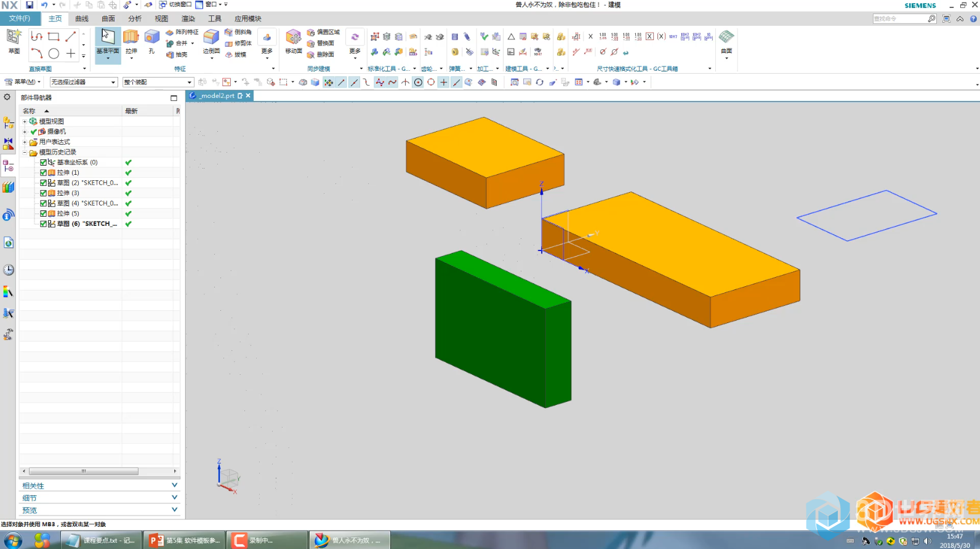Image resolution: width=980 pixels, height=549 pixels.
Task: Toggle 拉伸 (3) checkbox
Action: [x=43, y=193]
